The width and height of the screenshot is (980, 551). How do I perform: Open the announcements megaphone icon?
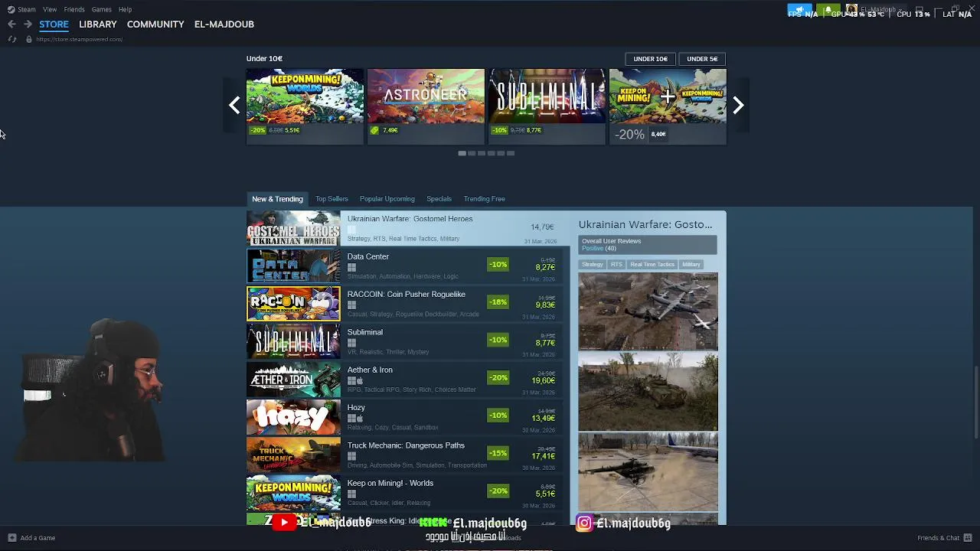[799, 10]
